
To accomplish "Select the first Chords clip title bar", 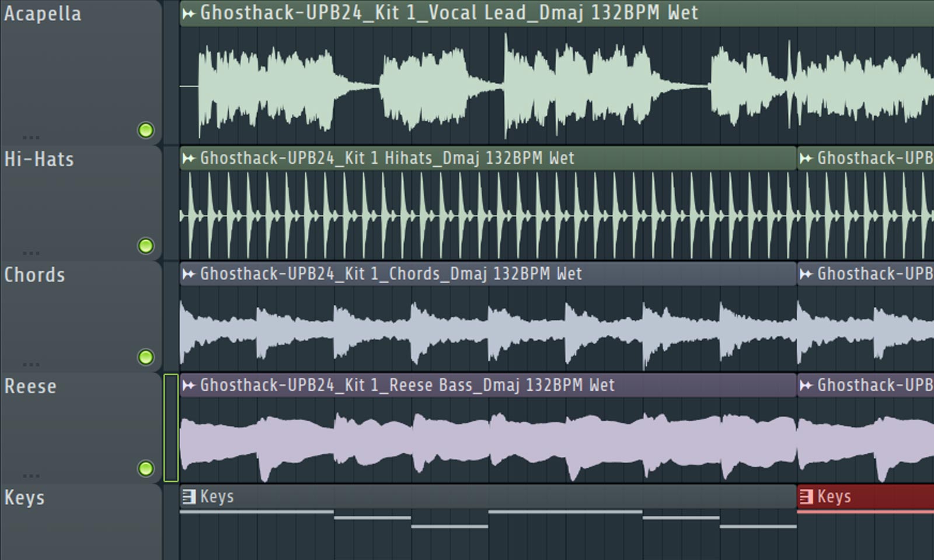I will 488,274.
